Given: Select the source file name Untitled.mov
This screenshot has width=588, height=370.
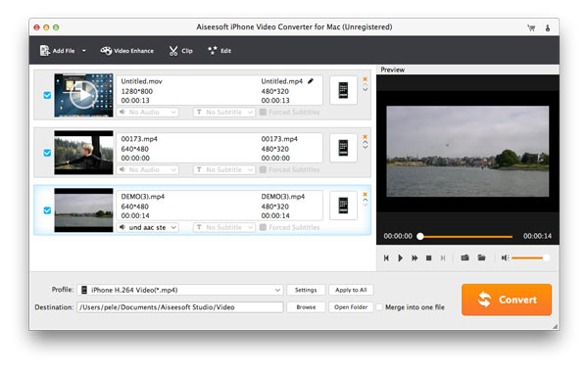Looking at the screenshot, I should [141, 81].
